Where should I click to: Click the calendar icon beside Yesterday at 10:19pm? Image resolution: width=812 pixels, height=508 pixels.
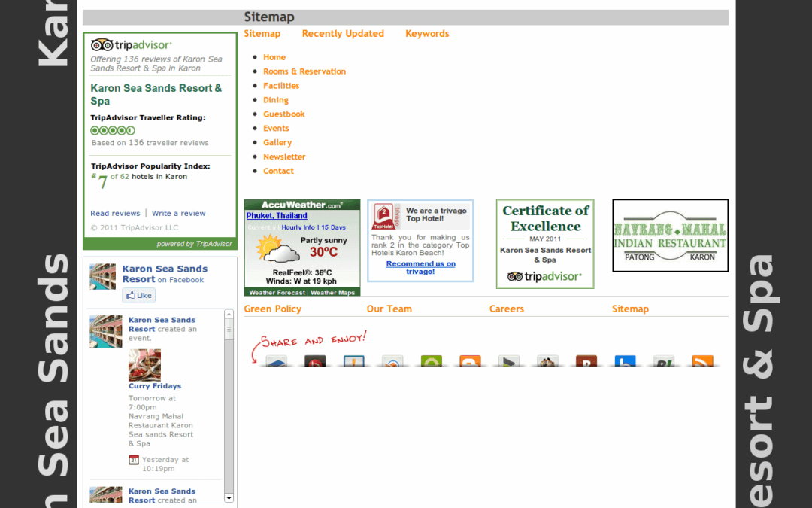tap(134, 460)
